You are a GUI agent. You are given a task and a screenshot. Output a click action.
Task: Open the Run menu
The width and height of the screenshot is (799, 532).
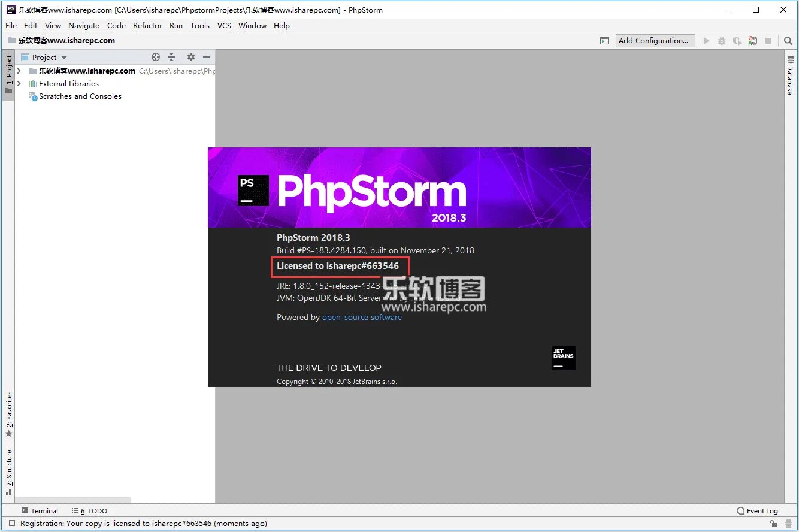pos(176,25)
